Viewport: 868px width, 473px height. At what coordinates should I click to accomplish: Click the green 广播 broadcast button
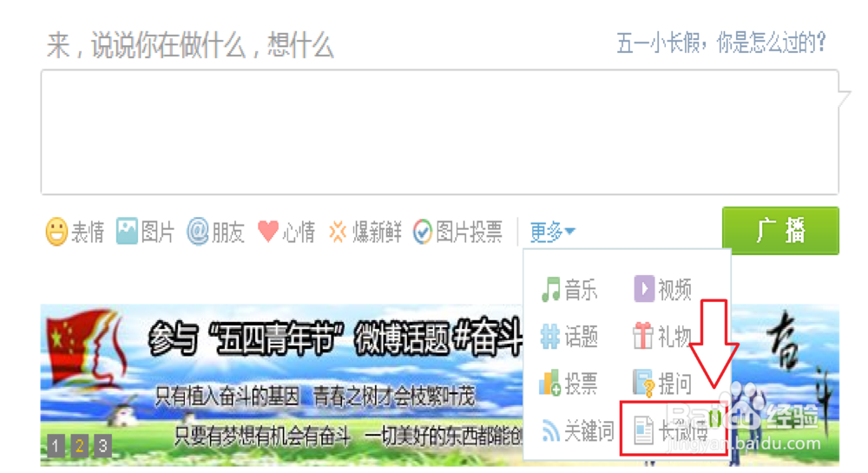(780, 231)
